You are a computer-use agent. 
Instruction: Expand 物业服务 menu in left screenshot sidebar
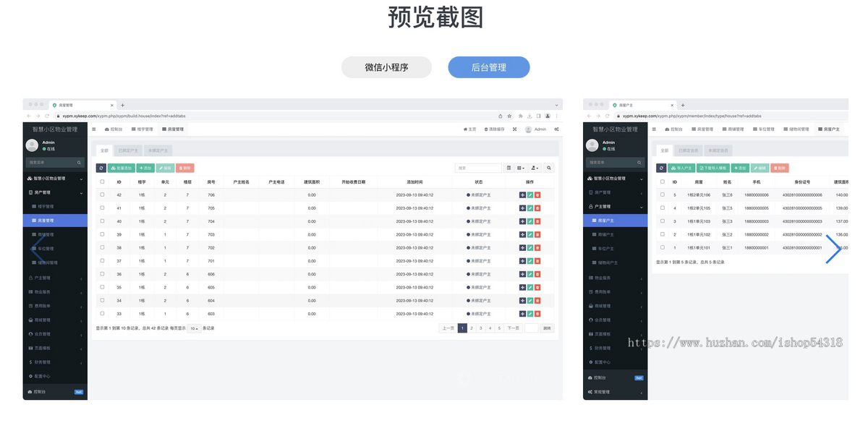[55, 291]
